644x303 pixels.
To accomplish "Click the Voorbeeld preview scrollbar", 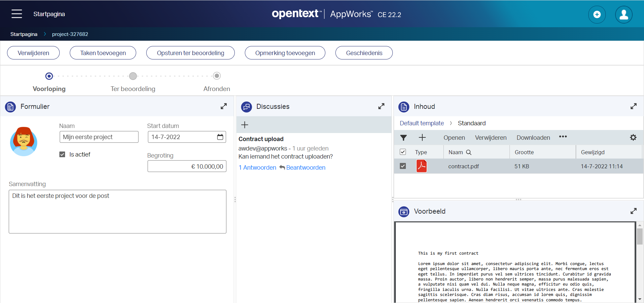I will tap(640, 236).
